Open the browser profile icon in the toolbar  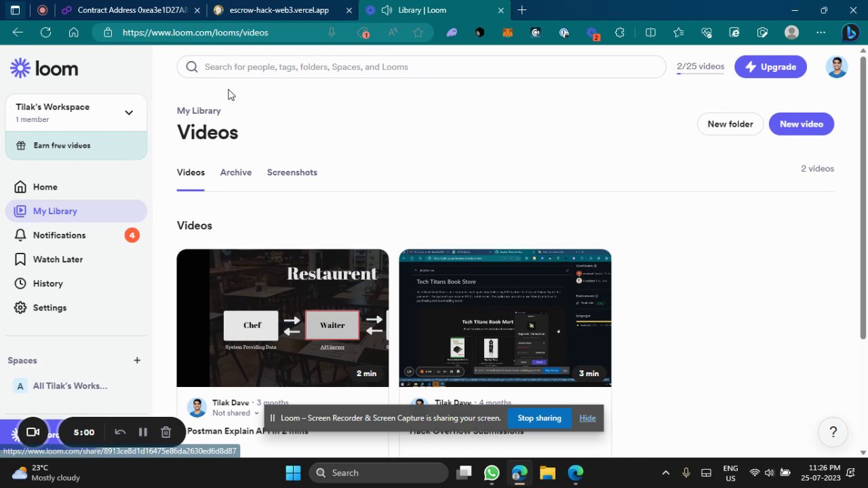[x=791, y=33]
